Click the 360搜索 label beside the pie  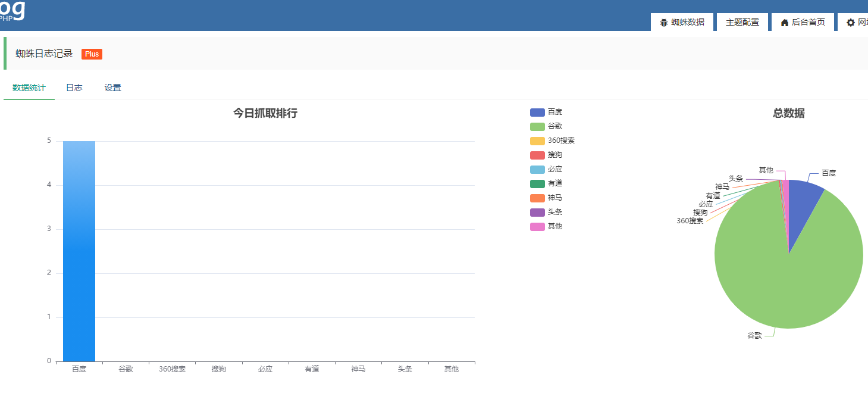(690, 221)
